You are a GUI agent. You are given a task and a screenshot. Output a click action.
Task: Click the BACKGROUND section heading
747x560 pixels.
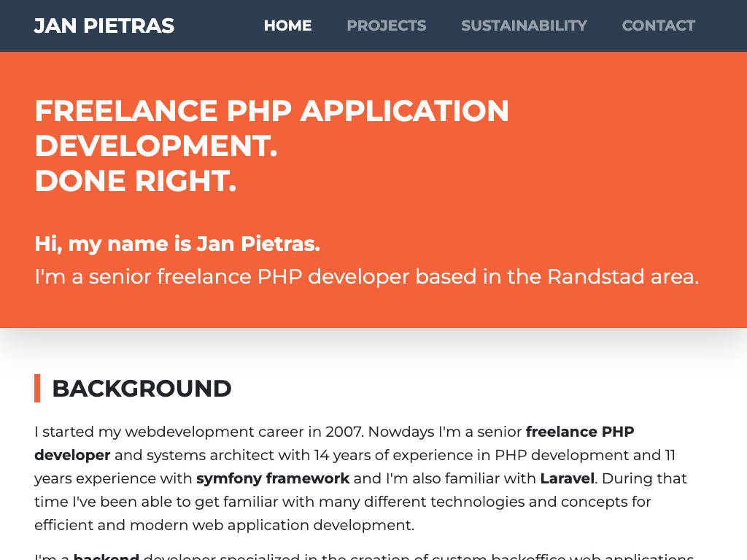tap(142, 389)
